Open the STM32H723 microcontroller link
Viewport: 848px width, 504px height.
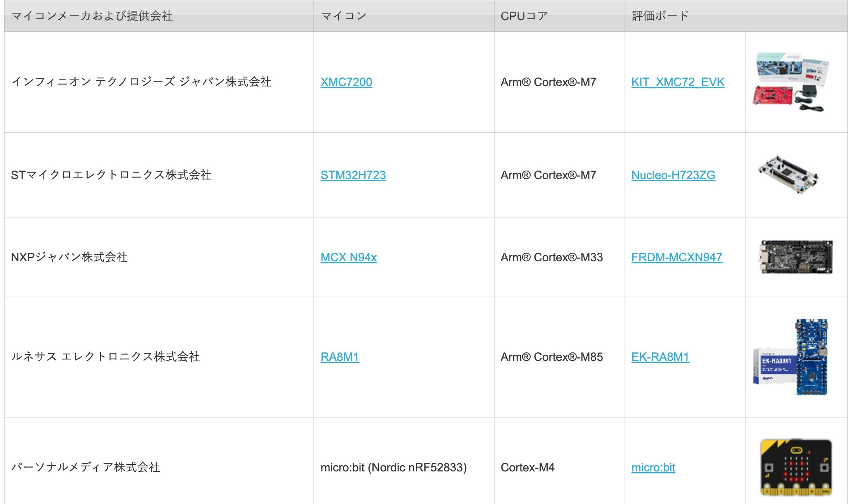coord(353,175)
